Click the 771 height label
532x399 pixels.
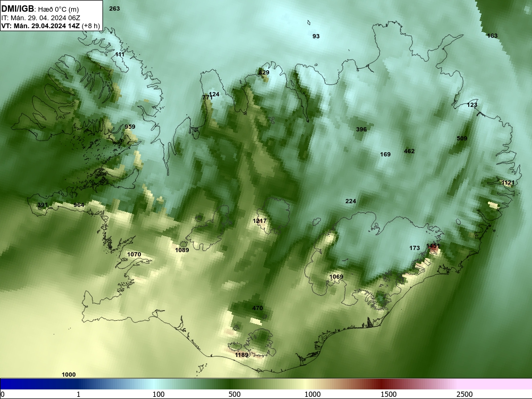[207, 98]
